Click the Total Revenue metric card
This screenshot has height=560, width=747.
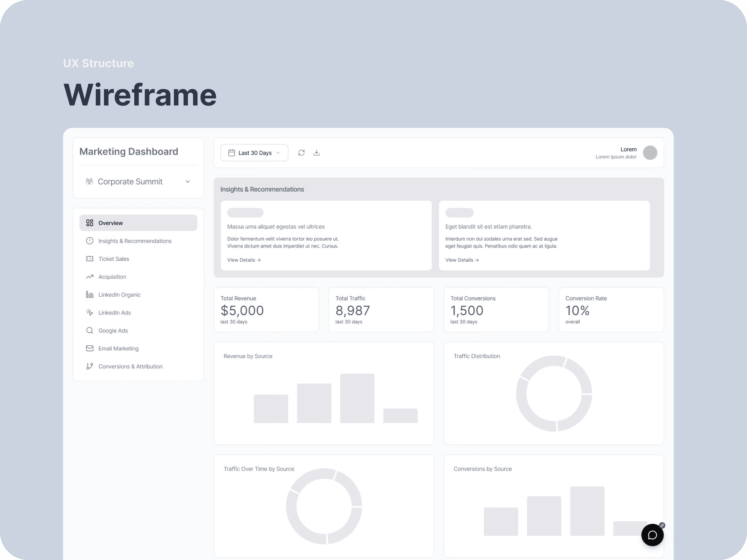266,310
